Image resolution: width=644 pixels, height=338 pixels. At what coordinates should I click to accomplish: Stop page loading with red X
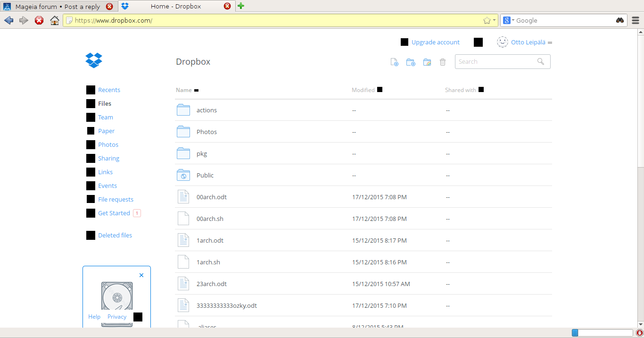[x=39, y=20]
